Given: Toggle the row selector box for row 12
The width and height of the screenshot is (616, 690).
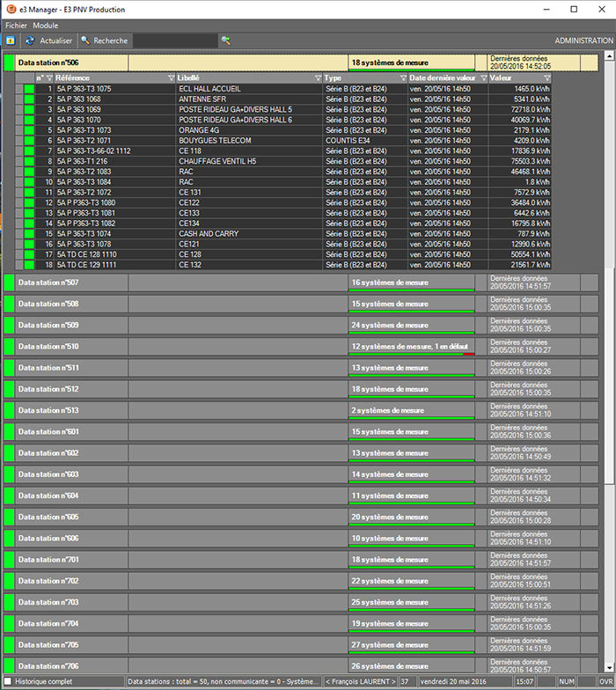Looking at the screenshot, I should (x=18, y=202).
